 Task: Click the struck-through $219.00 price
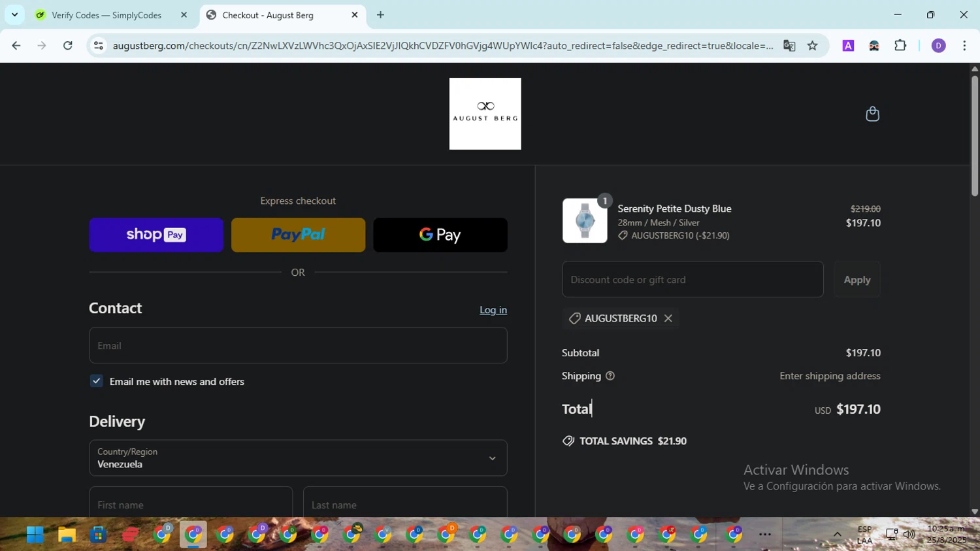pos(866,209)
